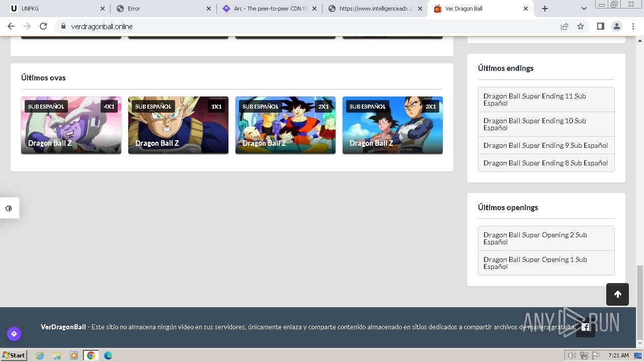Click the Últimos openings heading
Viewport: 644px width, 362px height.
click(x=508, y=207)
